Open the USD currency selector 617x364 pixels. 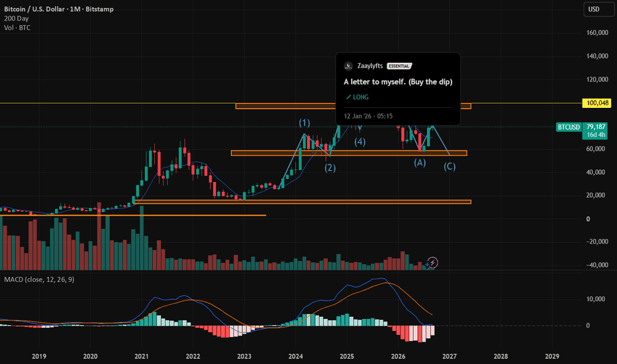pos(598,9)
